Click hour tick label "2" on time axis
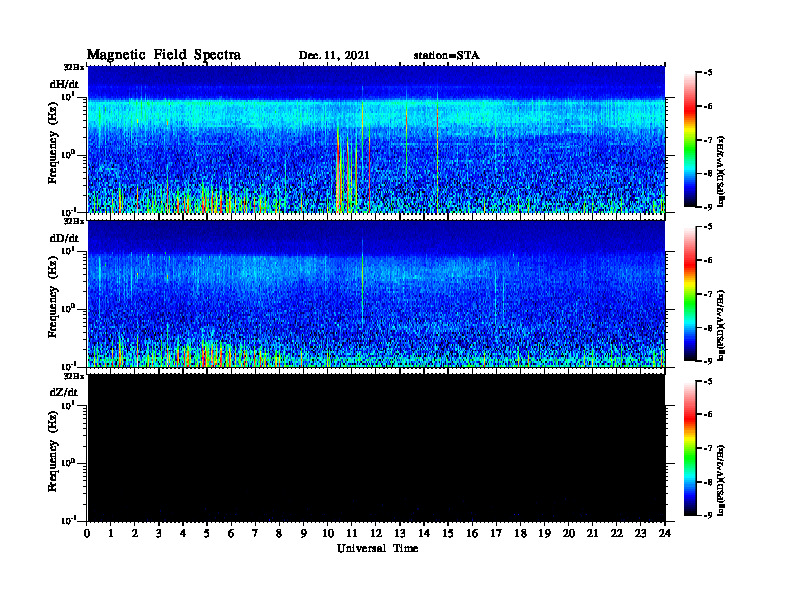The height and width of the screenshot is (612, 792). (x=135, y=534)
